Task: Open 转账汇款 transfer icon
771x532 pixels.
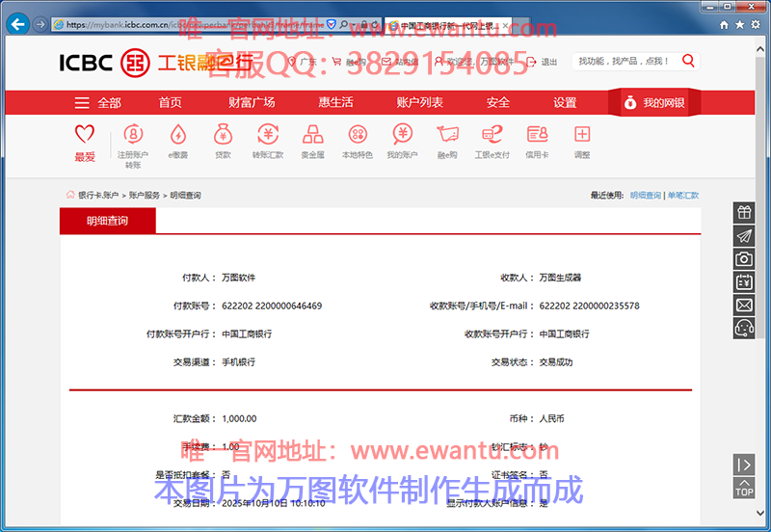Action: 268,134
